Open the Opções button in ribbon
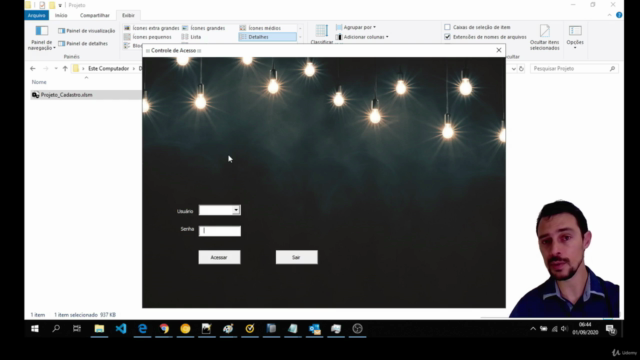 (x=575, y=37)
